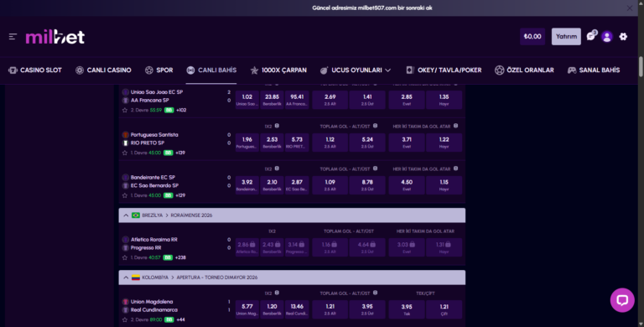Go to the Spor section
Image resolution: width=644 pixels, height=327 pixels.
tap(159, 70)
